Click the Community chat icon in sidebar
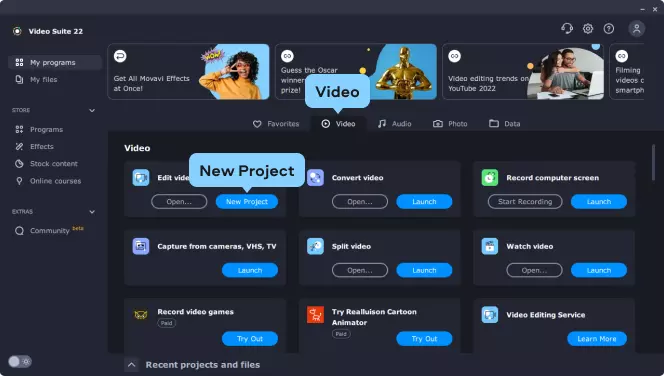This screenshot has width=664, height=376. [x=19, y=230]
